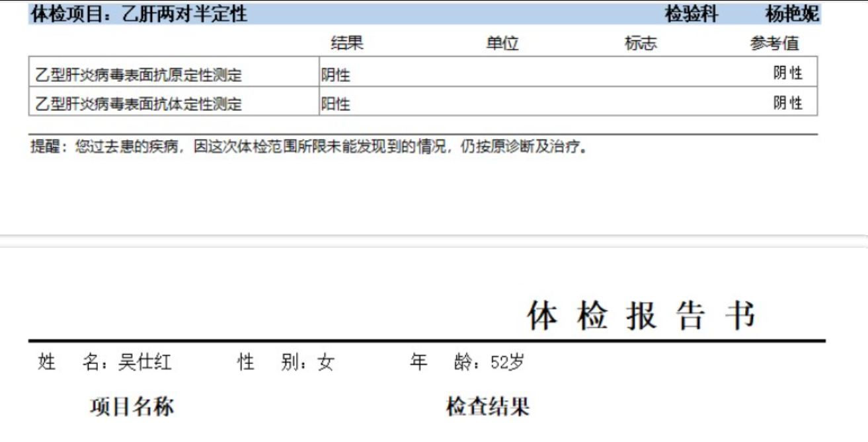The height and width of the screenshot is (442, 868).
Task: Select the "单位" column header
Action: point(502,44)
